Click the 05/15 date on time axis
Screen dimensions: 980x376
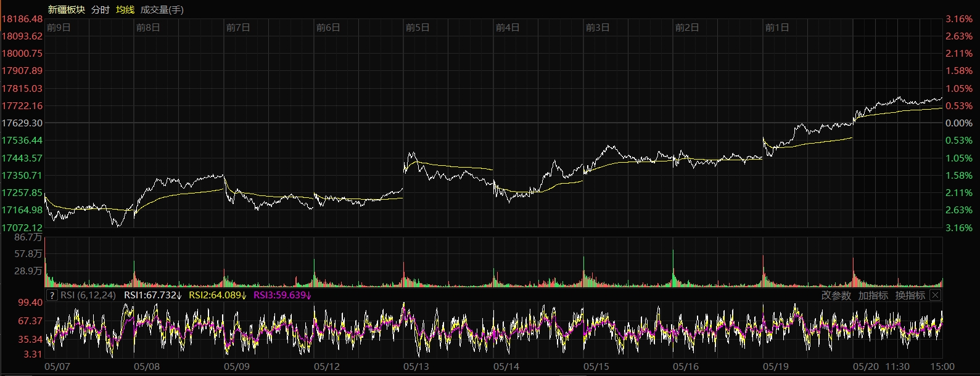point(596,367)
